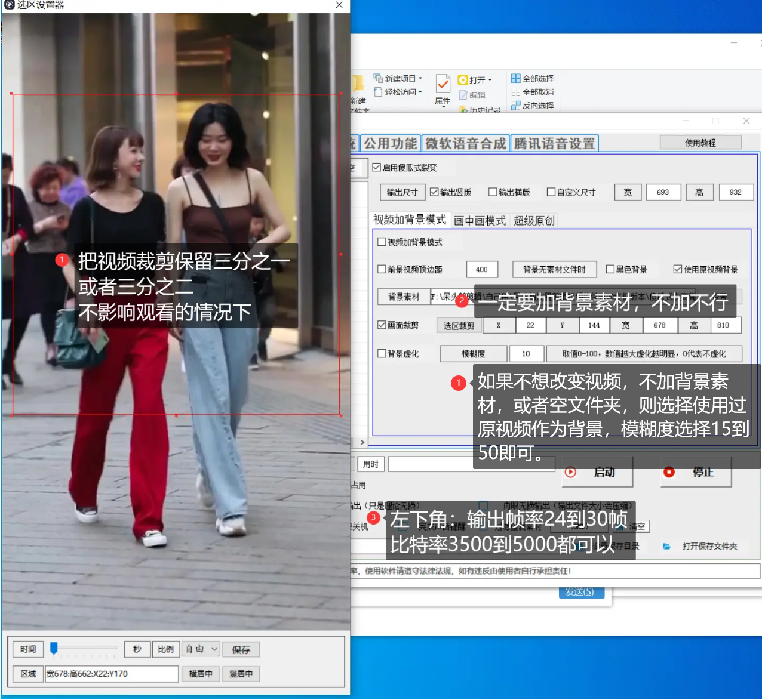Click 输出尺寸 button

402,192
